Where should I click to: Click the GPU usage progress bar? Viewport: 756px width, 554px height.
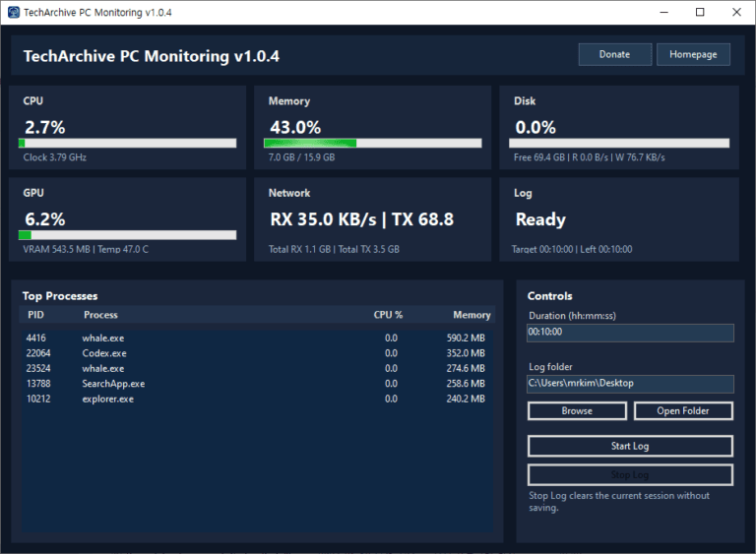[x=128, y=235]
